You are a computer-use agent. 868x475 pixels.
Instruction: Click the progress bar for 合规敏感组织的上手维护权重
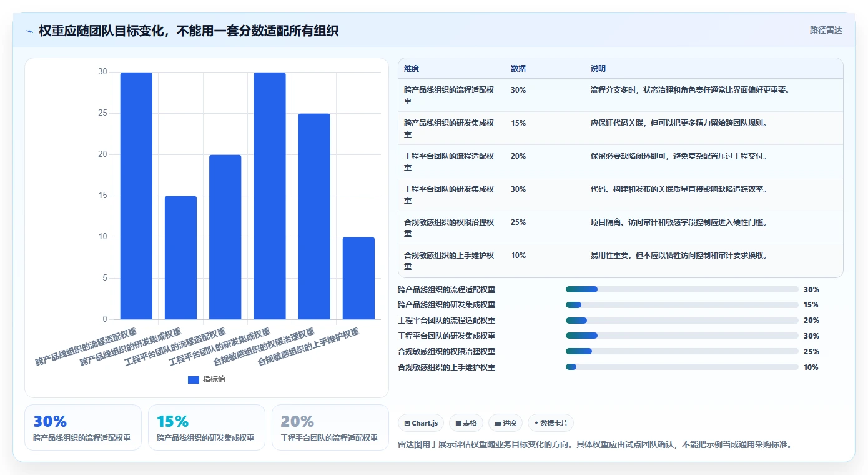click(682, 367)
